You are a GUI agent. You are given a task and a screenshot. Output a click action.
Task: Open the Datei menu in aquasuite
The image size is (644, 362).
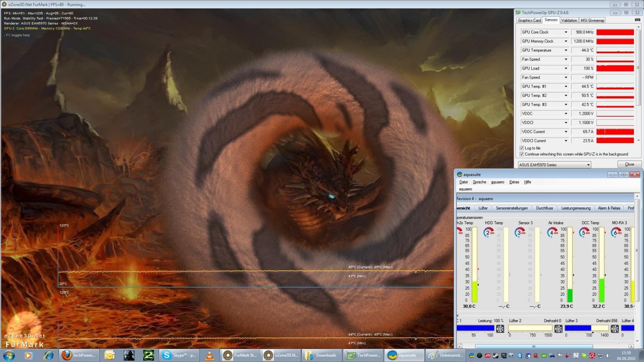(x=463, y=182)
